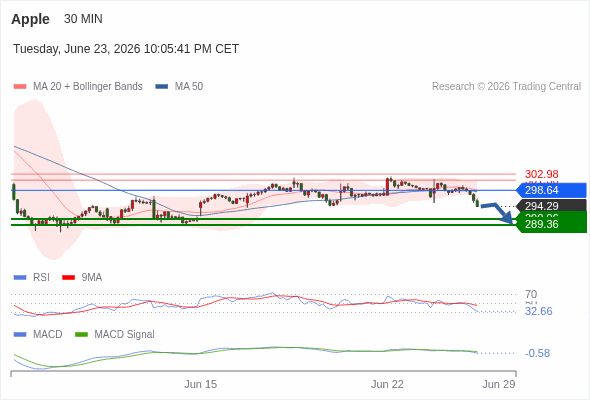Click the Jun 15 date axis label
The width and height of the screenshot is (590, 400).
[201, 384]
